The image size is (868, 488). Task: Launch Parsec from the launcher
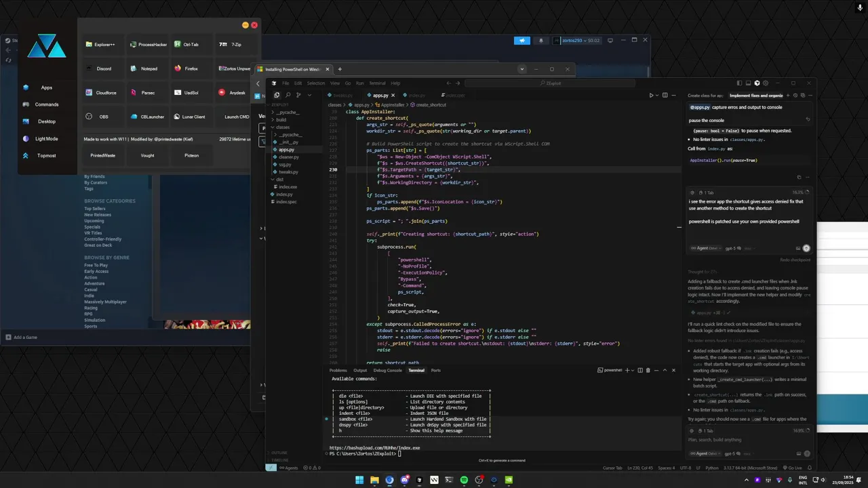click(148, 93)
